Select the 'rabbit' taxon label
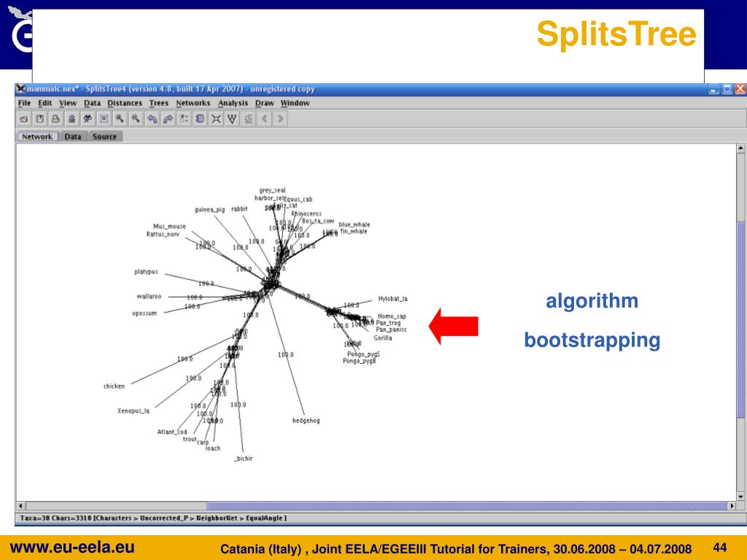 (239, 209)
